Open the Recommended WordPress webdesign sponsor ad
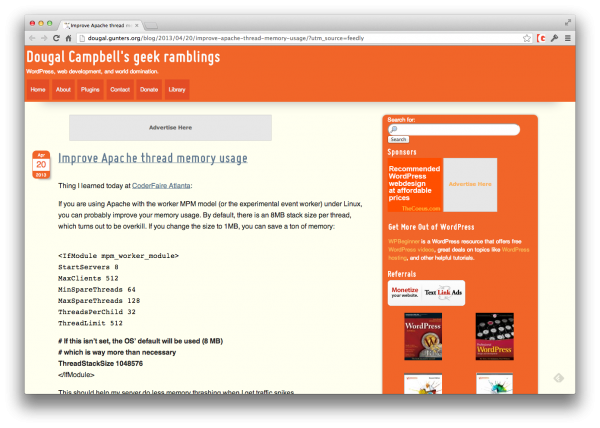Screen dimensions: 600x428 pyautogui.click(x=415, y=185)
